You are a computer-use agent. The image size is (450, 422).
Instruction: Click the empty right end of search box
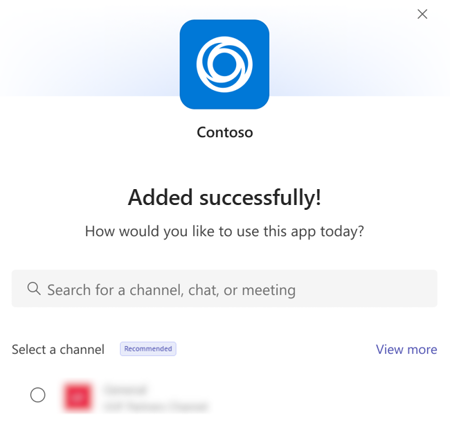[x=367, y=289]
